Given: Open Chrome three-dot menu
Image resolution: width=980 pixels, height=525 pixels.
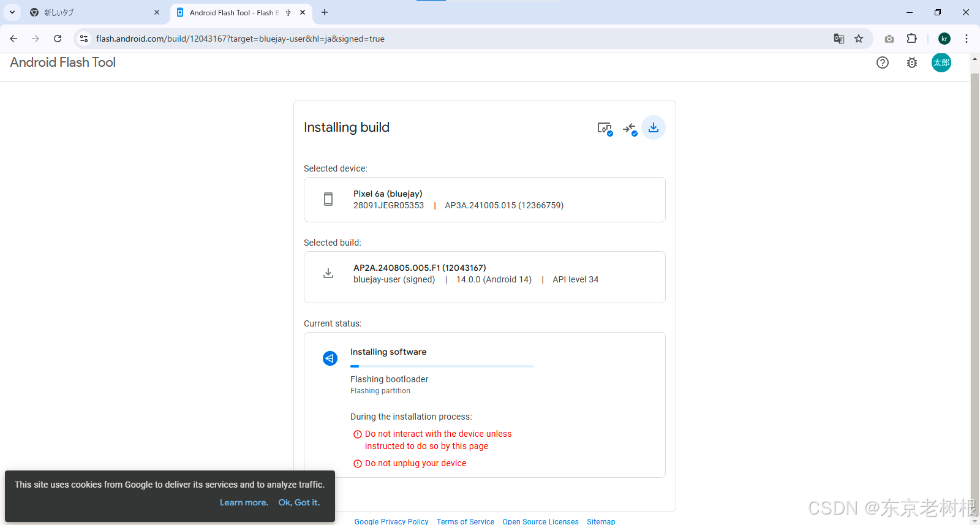Looking at the screenshot, I should point(967,39).
